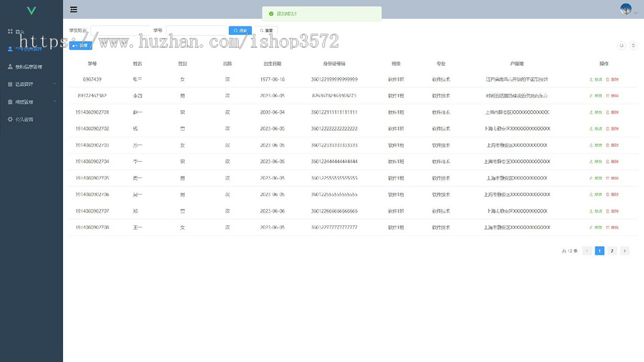Focus the 学生姓名 search field
This screenshot has width=644, height=362.
tap(120, 30)
